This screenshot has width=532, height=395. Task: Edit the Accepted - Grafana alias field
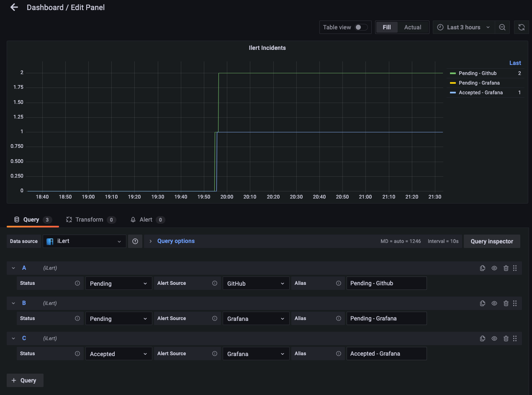point(387,354)
